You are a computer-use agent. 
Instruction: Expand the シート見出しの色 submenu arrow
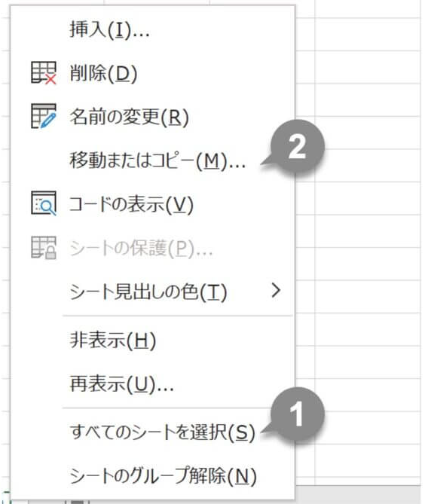click(x=276, y=291)
